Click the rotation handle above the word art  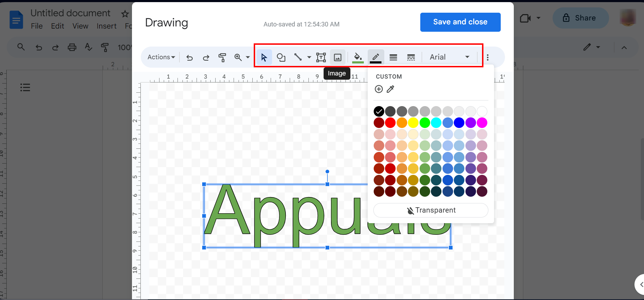tap(327, 172)
